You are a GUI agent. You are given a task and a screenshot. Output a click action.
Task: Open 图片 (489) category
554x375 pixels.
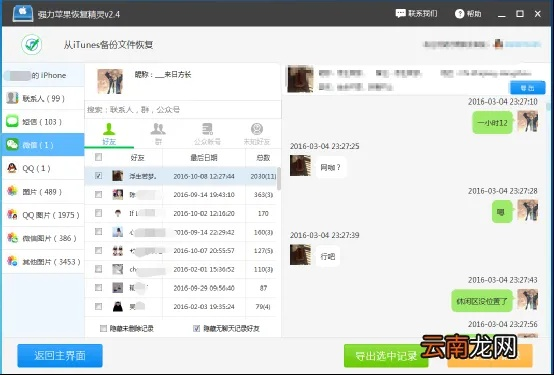pos(43,192)
